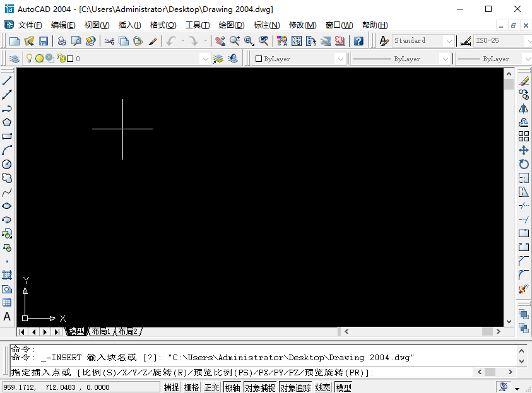532x393 pixels.
Task: Activate the Circle tool
Action: click(x=7, y=164)
